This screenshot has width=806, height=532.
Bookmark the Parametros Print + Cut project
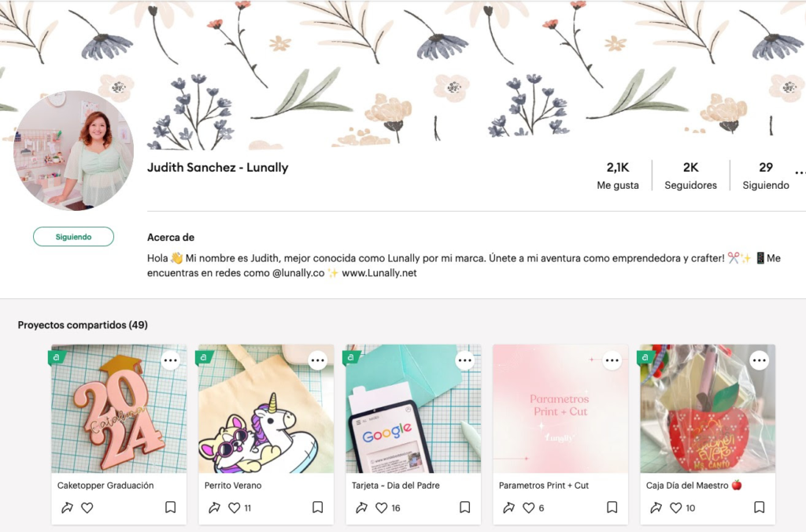[x=612, y=508]
